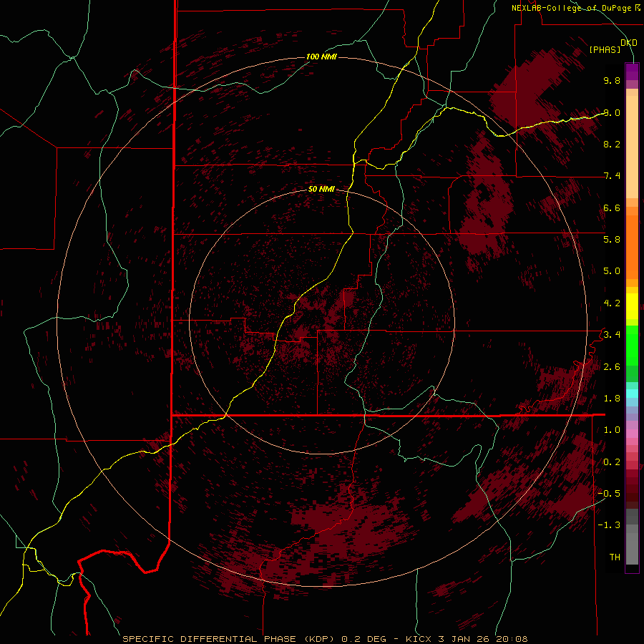
Task: Click the -0.5 scale value
Action: (x=609, y=493)
